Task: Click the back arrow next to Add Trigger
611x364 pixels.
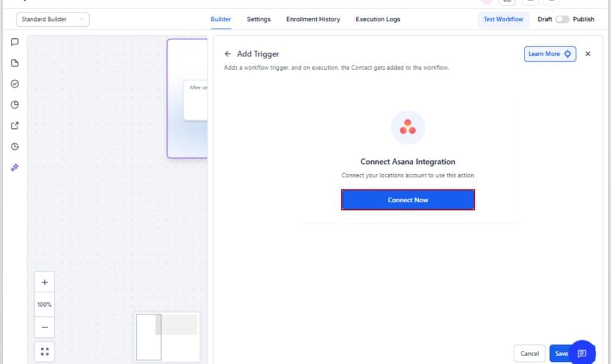Action: pyautogui.click(x=227, y=54)
